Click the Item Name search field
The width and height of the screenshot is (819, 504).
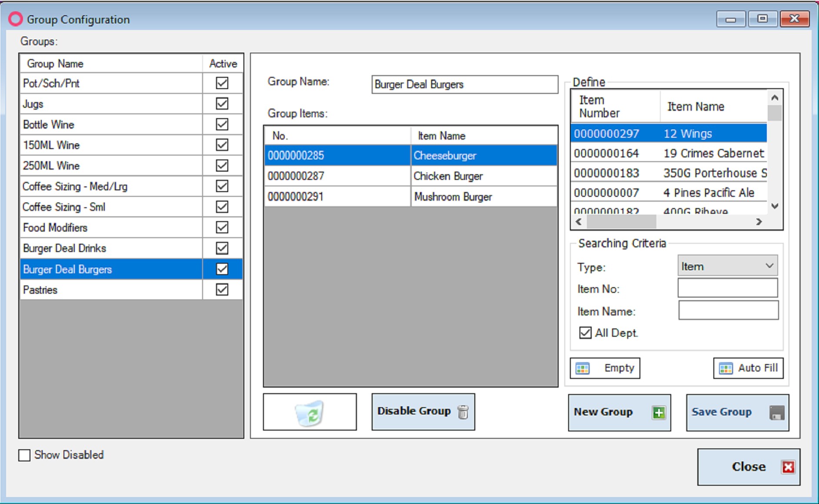[728, 311]
